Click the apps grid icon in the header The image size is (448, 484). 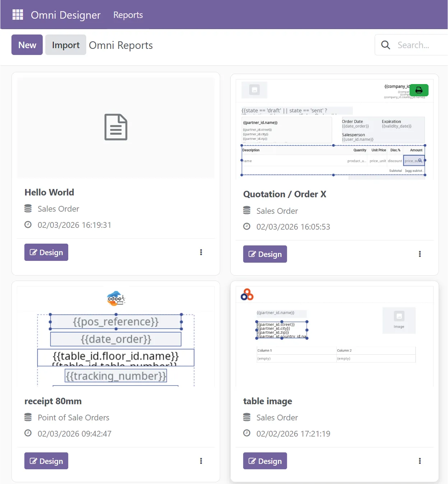click(x=18, y=14)
